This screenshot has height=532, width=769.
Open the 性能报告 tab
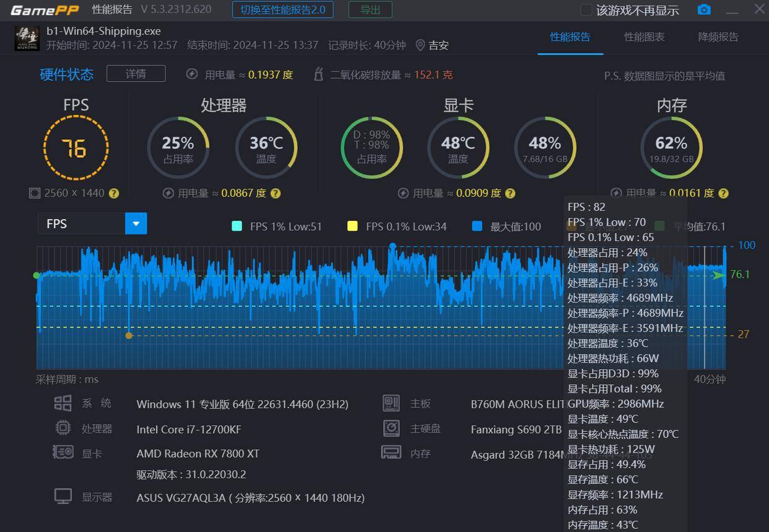[570, 37]
